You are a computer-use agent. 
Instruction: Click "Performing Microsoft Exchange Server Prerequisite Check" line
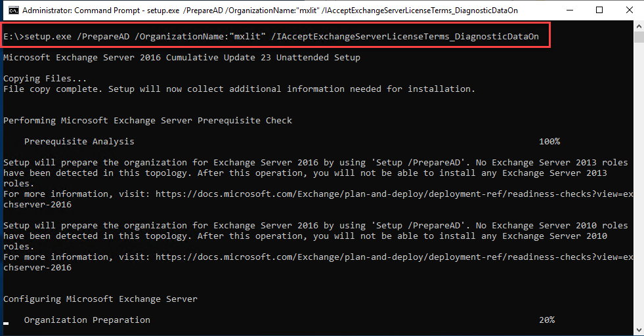tap(148, 120)
